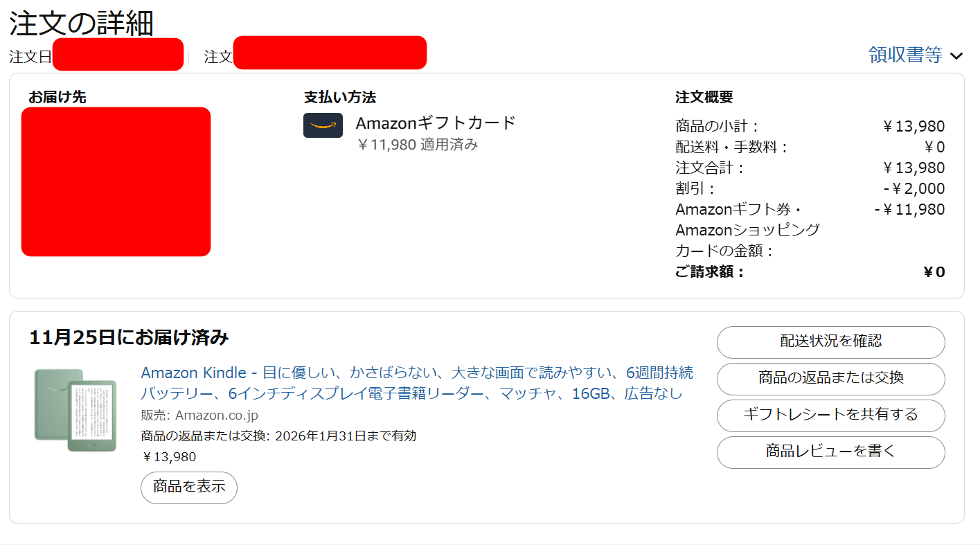Click the green Kindle product thumbnail
The height and width of the screenshot is (545, 980).
[68, 410]
